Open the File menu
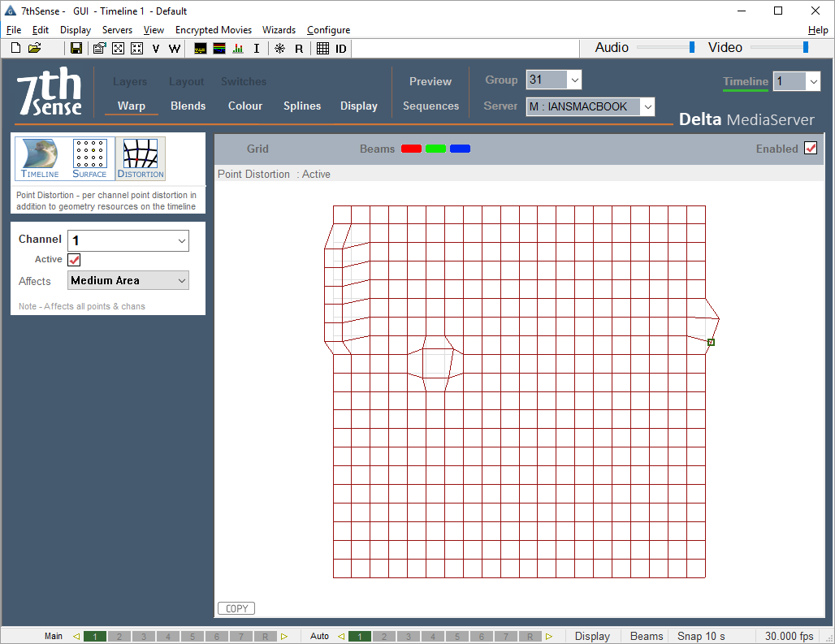Image resolution: width=835 pixels, height=644 pixels. click(14, 30)
